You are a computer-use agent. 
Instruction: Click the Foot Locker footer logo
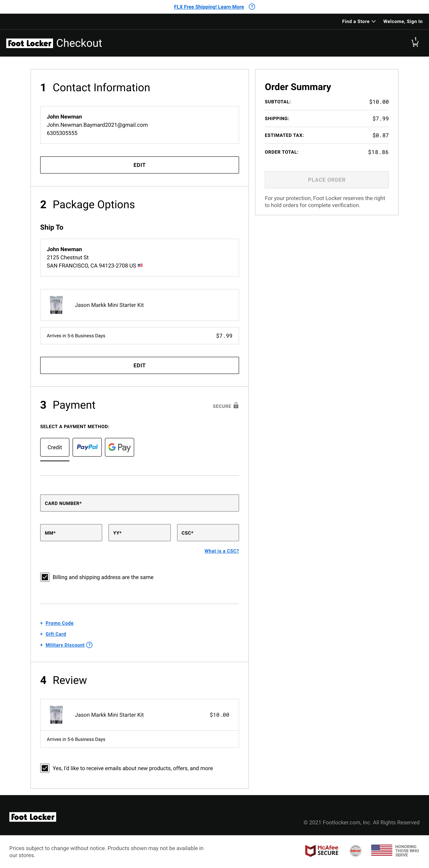(33, 817)
